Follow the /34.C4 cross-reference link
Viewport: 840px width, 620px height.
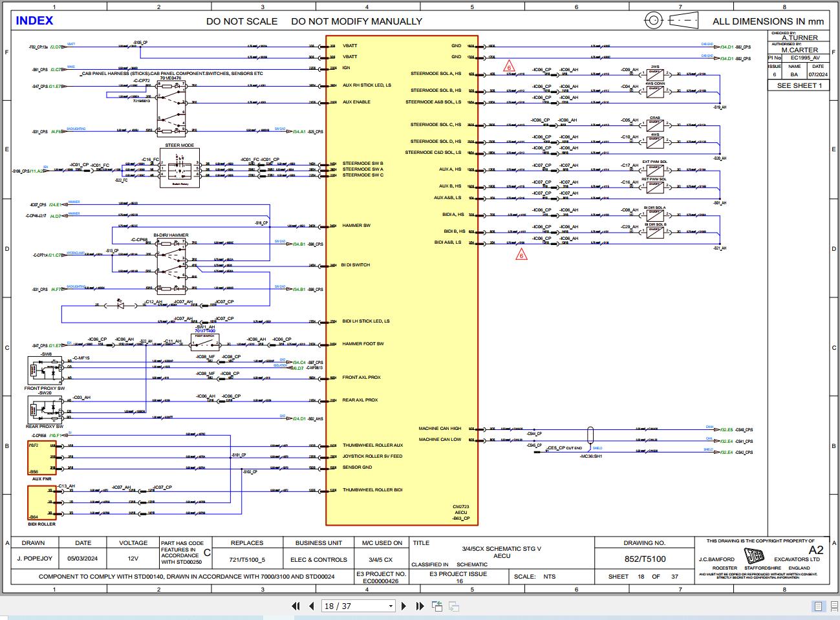(x=299, y=363)
